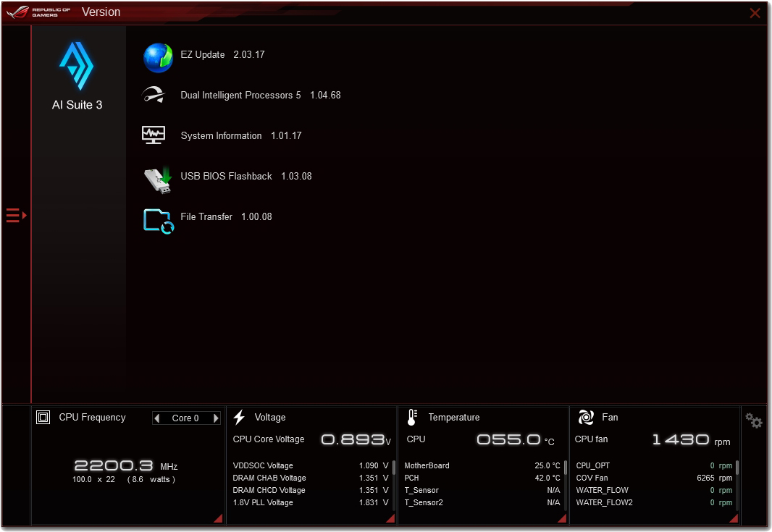
Task: Click the VDDSOC Voltage row
Action: 311,465
